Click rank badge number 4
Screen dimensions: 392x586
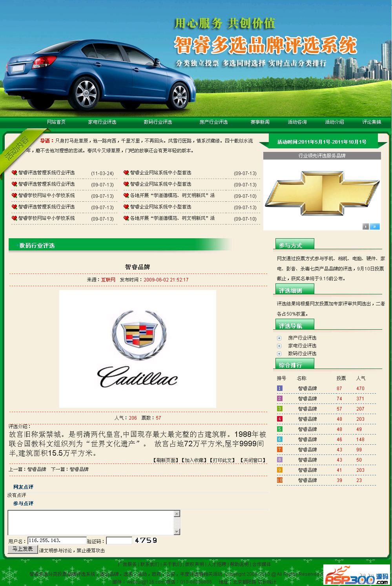click(x=280, y=419)
